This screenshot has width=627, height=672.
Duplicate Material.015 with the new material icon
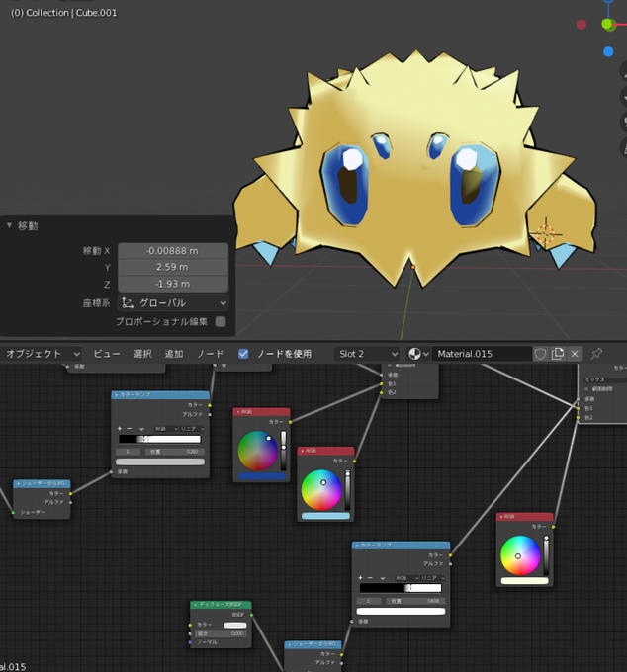coord(558,354)
